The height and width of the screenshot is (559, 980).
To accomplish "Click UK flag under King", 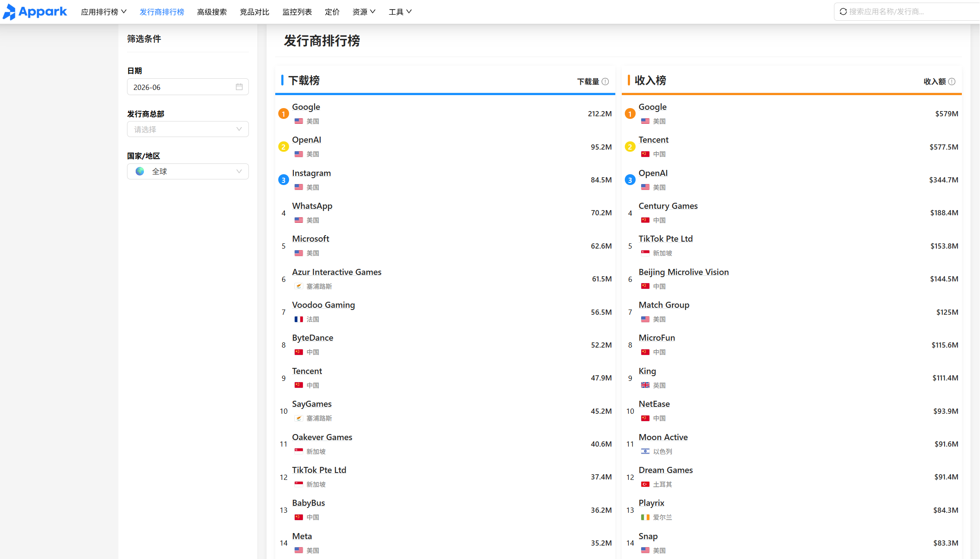I will [x=645, y=385].
